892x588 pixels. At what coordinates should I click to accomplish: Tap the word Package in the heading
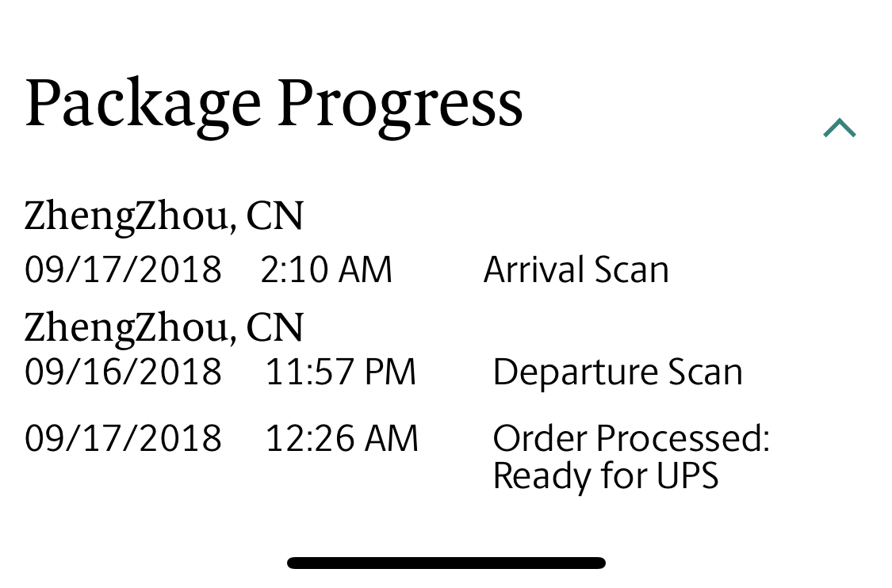(144, 107)
